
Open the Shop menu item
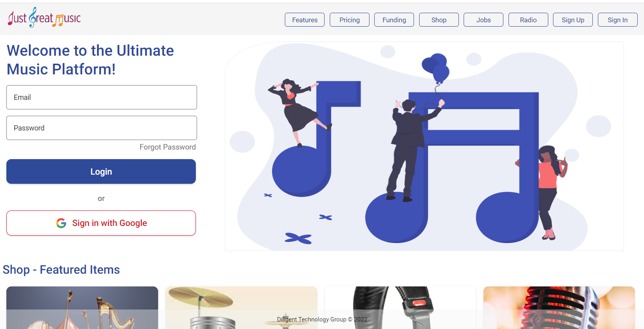439,20
